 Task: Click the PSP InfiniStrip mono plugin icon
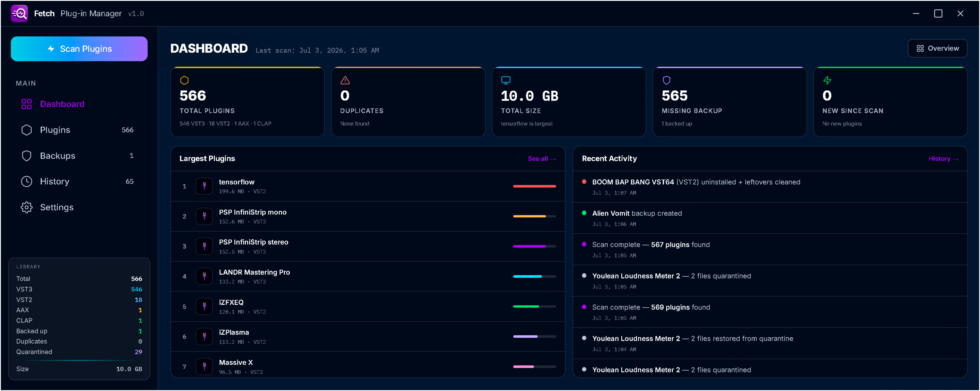coord(204,216)
